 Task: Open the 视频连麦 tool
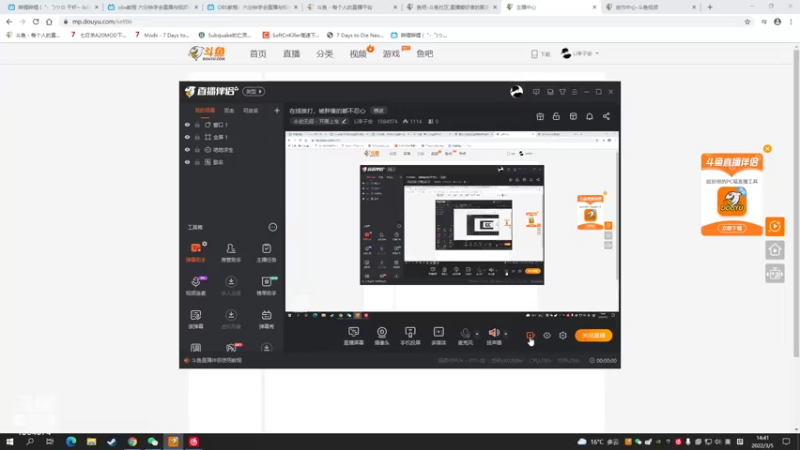tap(196, 286)
